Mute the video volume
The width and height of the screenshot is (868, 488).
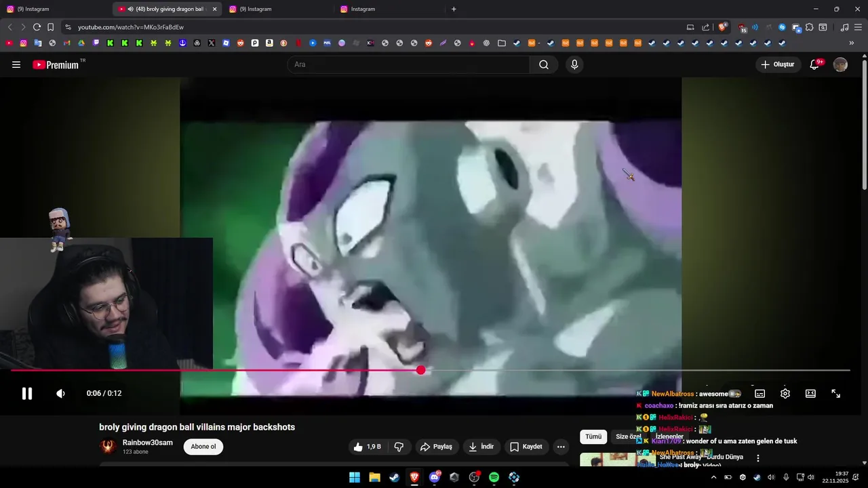[60, 393]
